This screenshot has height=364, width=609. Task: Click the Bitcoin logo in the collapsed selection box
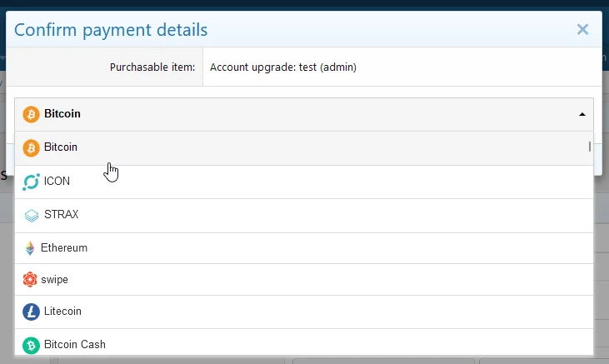click(32, 114)
